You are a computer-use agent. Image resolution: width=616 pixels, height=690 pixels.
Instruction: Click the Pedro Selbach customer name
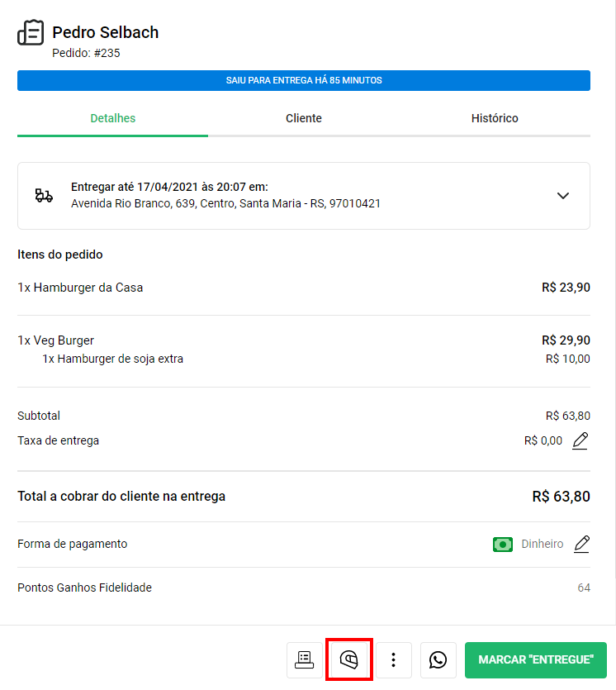click(x=106, y=32)
